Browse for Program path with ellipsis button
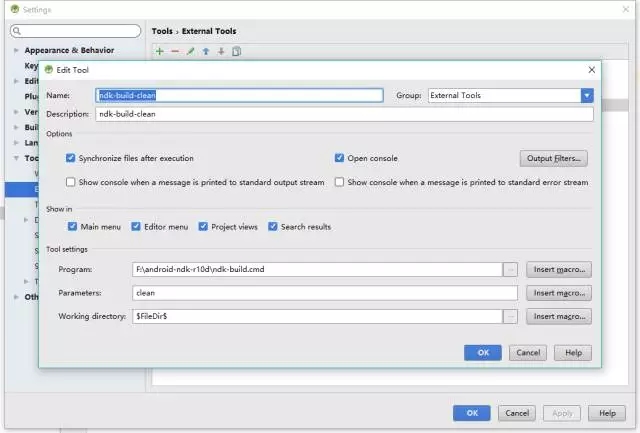 click(510, 269)
